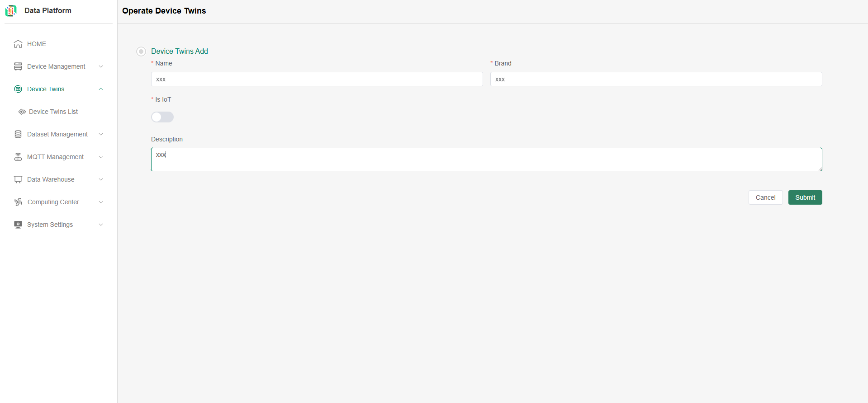Click the Device Twins sidebar icon

[18, 89]
